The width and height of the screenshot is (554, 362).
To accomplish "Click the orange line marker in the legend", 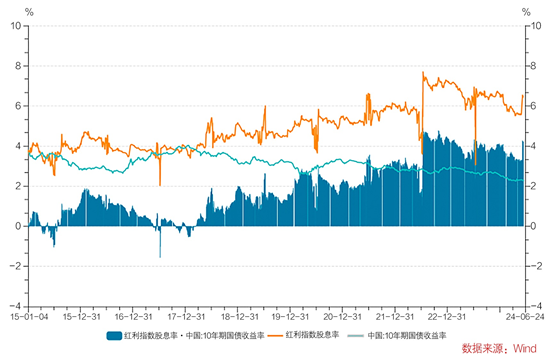I will pyautogui.click(x=276, y=336).
